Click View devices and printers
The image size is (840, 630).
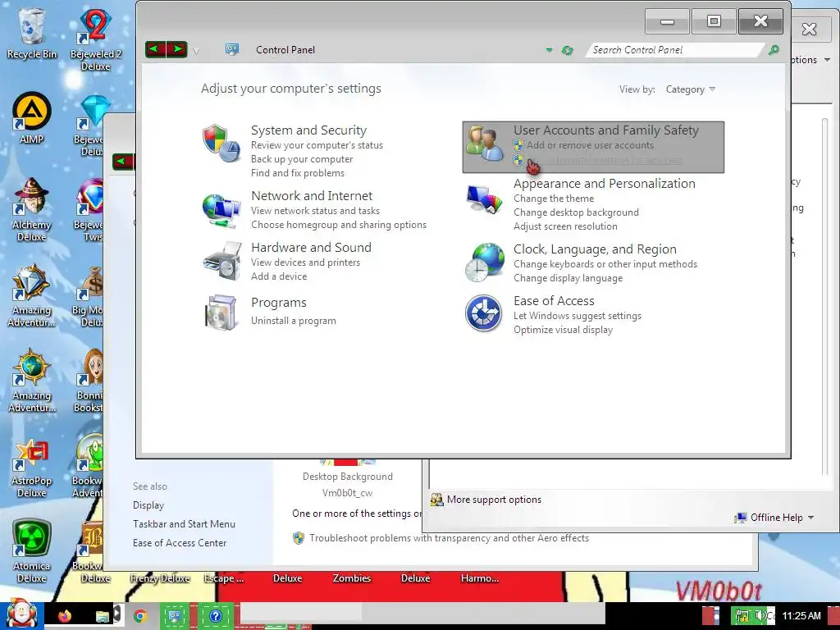(x=305, y=262)
